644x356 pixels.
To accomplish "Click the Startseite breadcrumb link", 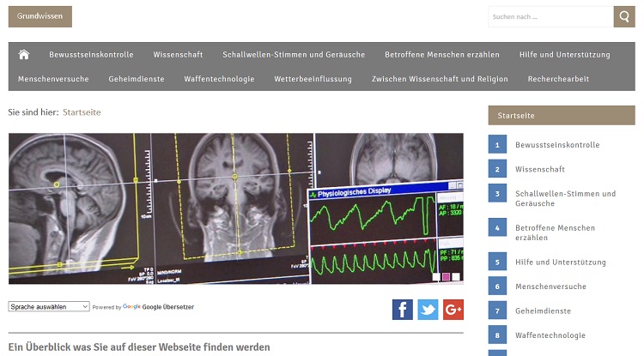I will point(82,112).
